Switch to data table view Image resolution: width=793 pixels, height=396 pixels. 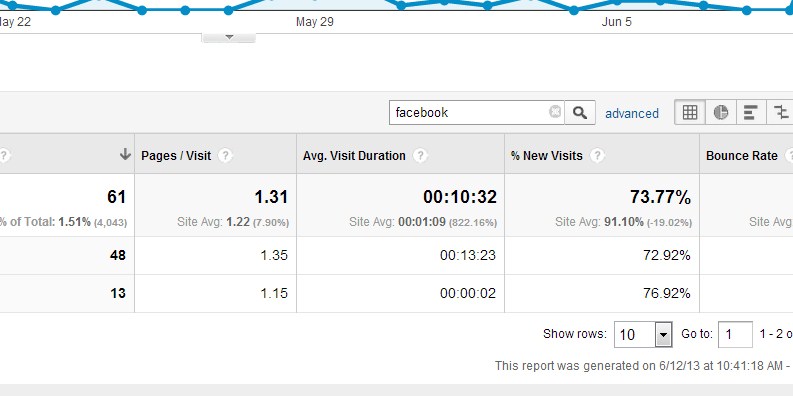tap(690, 112)
